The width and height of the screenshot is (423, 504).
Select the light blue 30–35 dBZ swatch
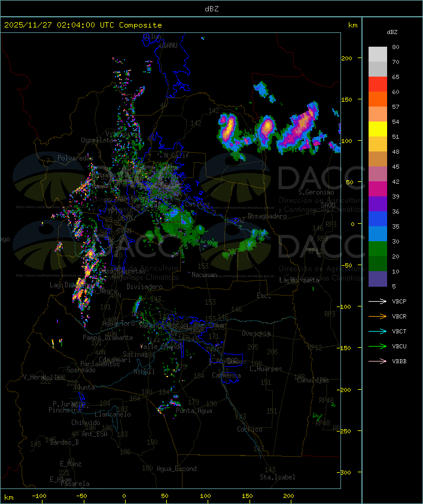coord(378,233)
